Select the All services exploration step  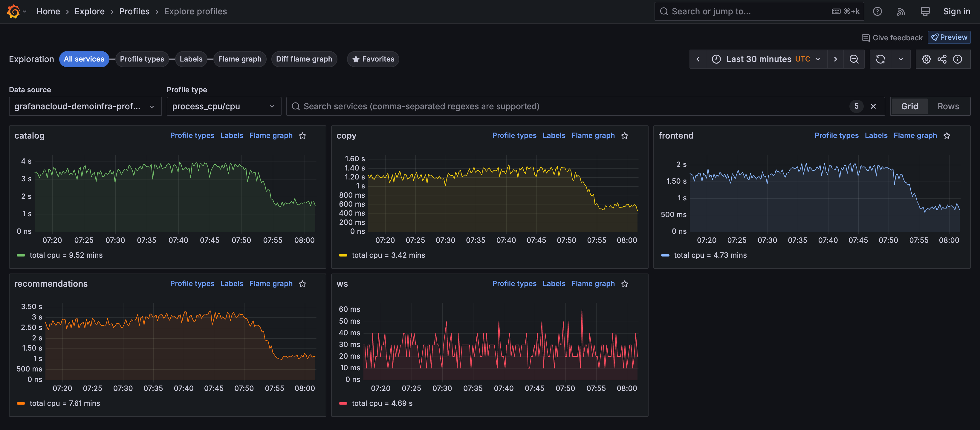pos(84,59)
